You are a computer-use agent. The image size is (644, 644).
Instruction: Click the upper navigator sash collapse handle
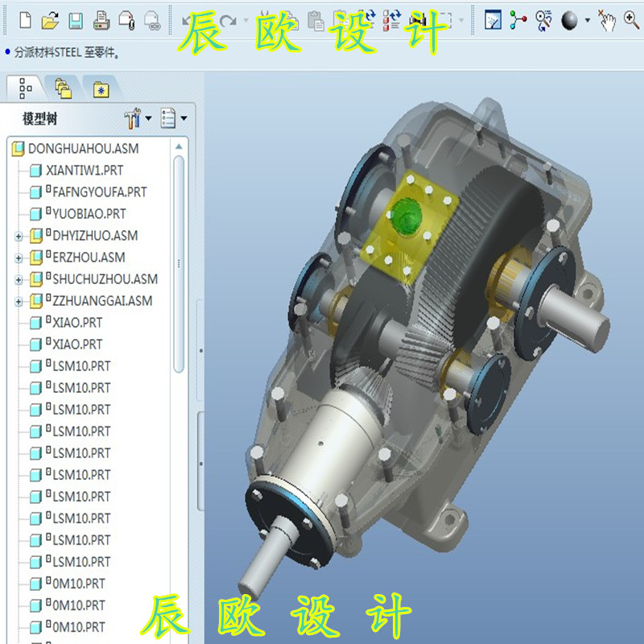pyautogui.click(x=200, y=350)
